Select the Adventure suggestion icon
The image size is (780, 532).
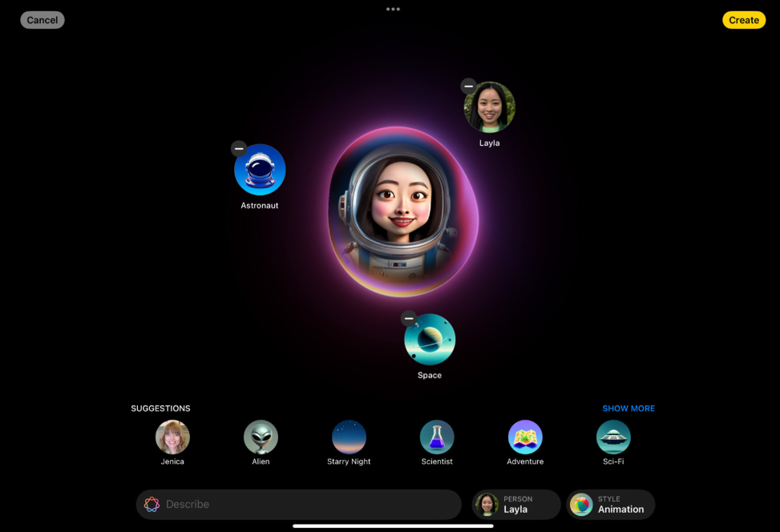525,437
